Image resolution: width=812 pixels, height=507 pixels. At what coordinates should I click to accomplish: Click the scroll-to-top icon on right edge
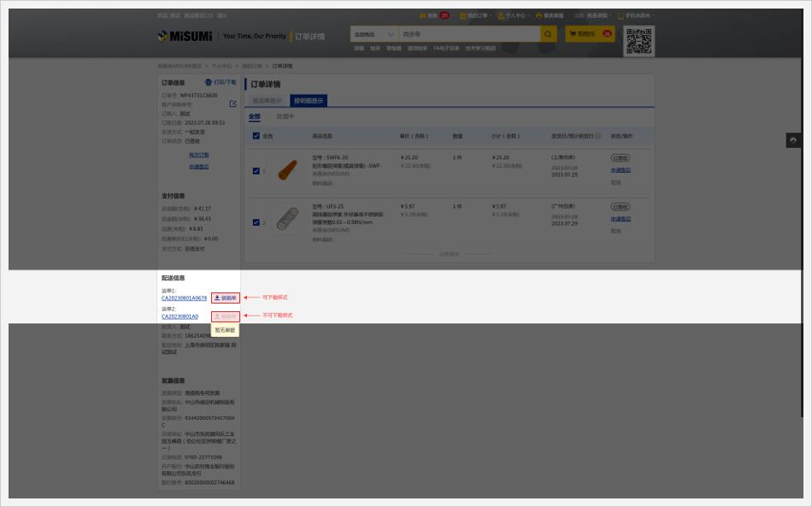[793, 140]
